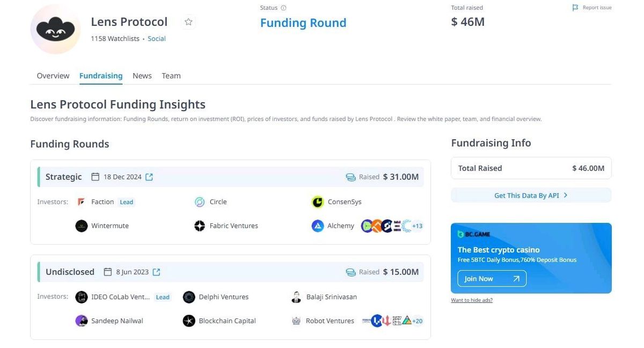The height and width of the screenshot is (348, 644).
Task: Select the Fundraising tab
Action: click(x=101, y=76)
